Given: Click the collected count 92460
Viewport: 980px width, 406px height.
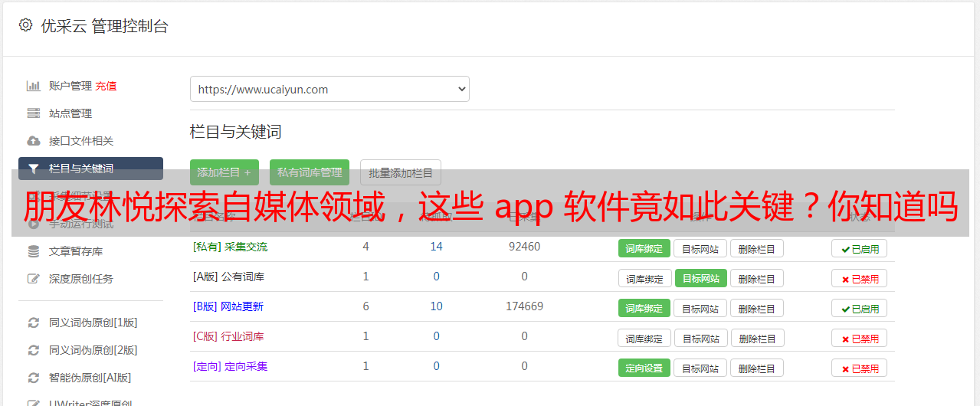Looking at the screenshot, I should point(524,247).
